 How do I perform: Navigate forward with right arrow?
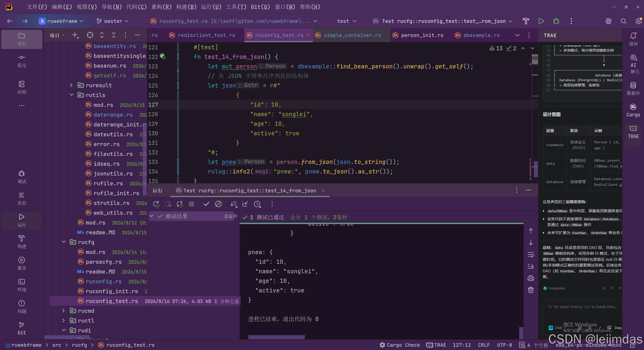tap(25, 21)
